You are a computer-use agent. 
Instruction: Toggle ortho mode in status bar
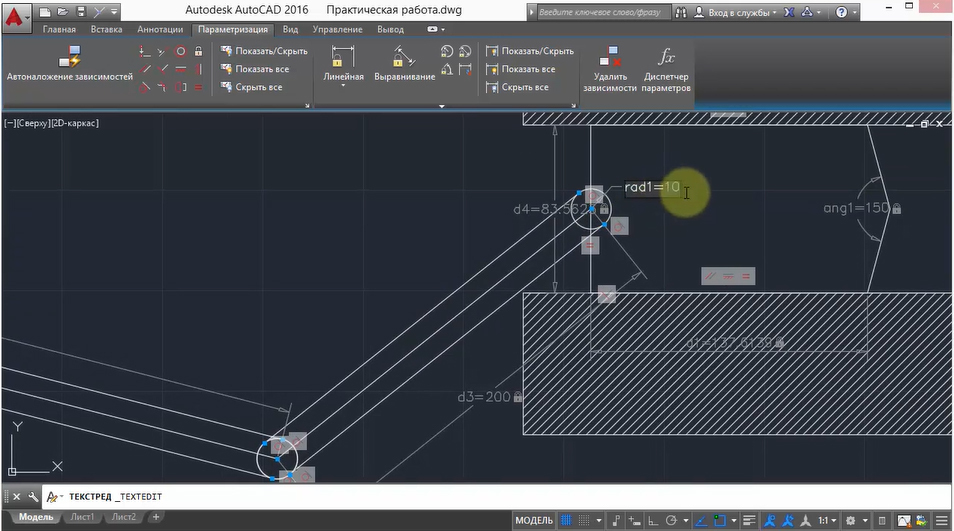(x=653, y=520)
